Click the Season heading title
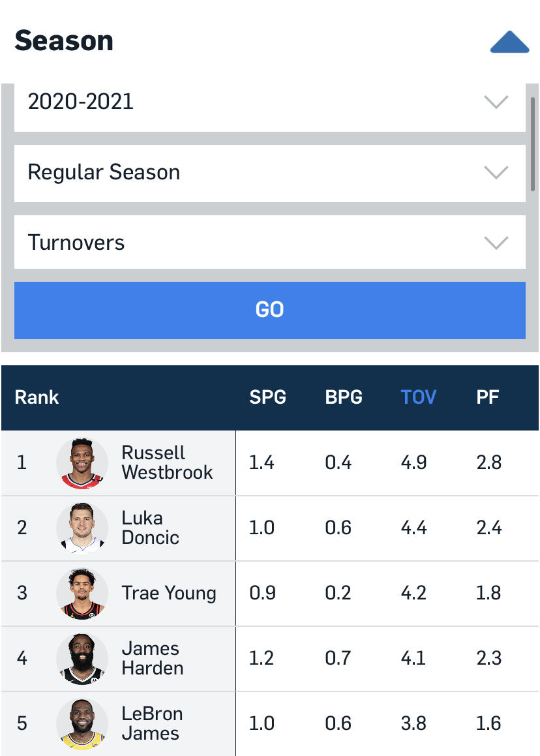This screenshot has height=756, width=540. [64, 40]
